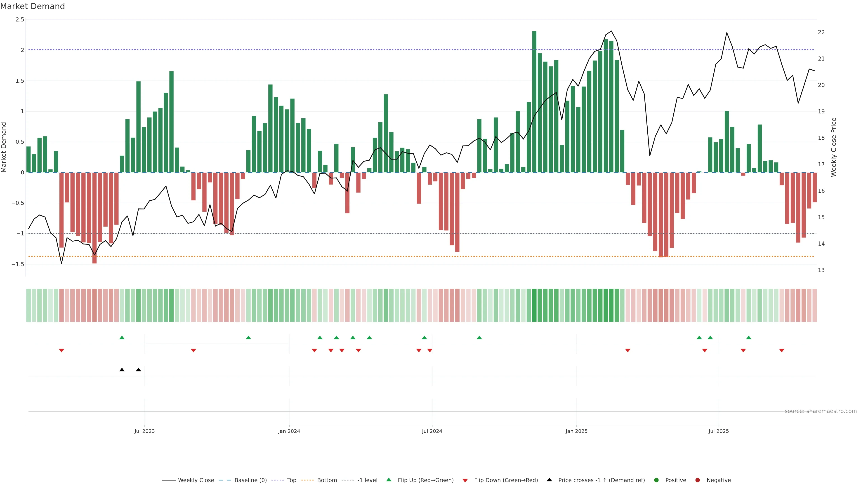Click the first red flip-down triangle marker

pos(61,351)
